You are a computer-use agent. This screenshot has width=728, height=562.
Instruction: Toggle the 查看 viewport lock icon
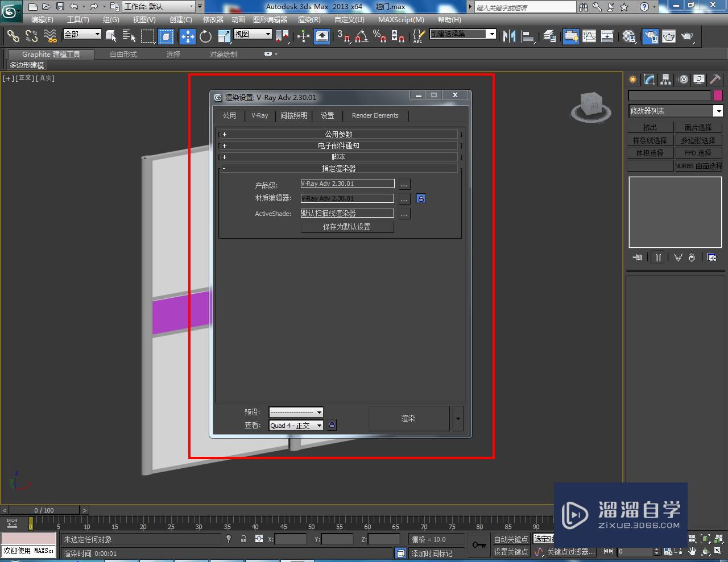332,425
